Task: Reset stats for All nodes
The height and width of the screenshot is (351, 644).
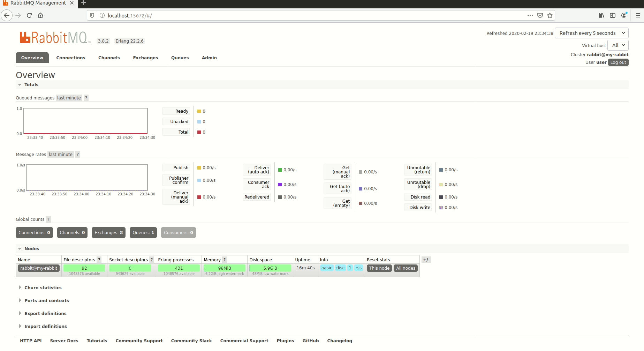Action: pos(406,268)
